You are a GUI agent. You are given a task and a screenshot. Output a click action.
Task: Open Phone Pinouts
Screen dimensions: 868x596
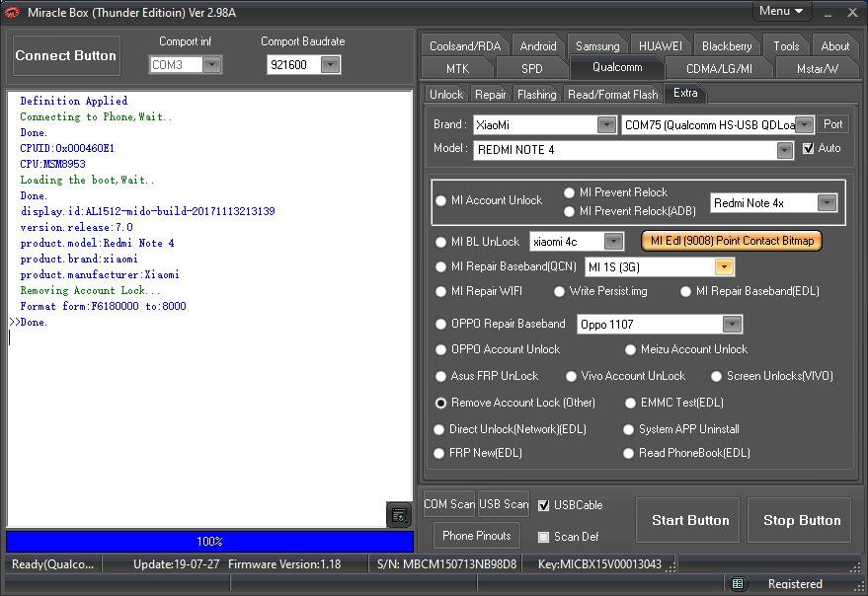click(477, 536)
